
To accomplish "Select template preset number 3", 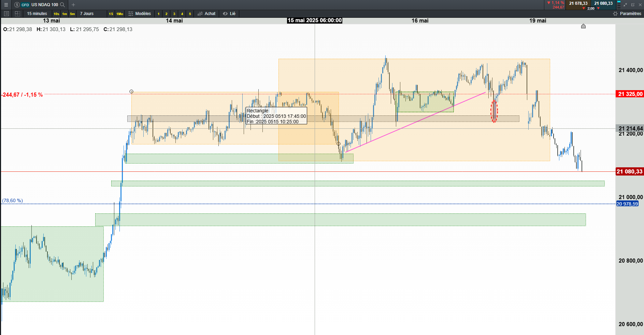I will tap(174, 14).
